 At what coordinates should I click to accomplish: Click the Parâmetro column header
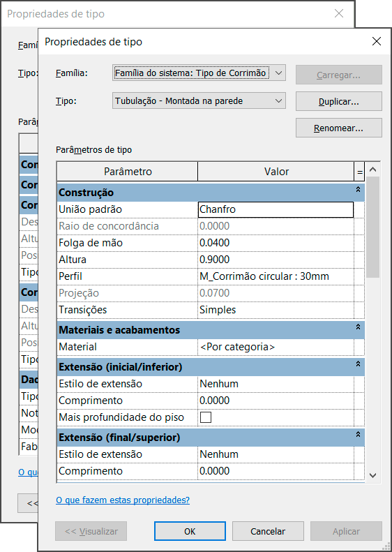[x=128, y=172]
